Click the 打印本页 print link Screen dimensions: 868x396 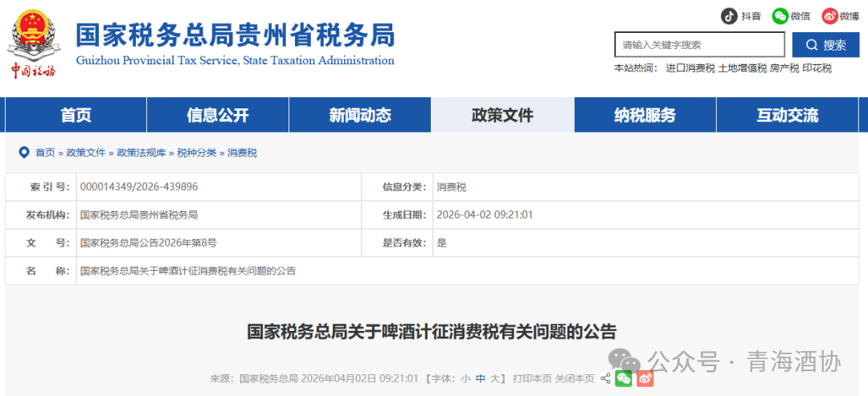pyautogui.click(x=532, y=378)
